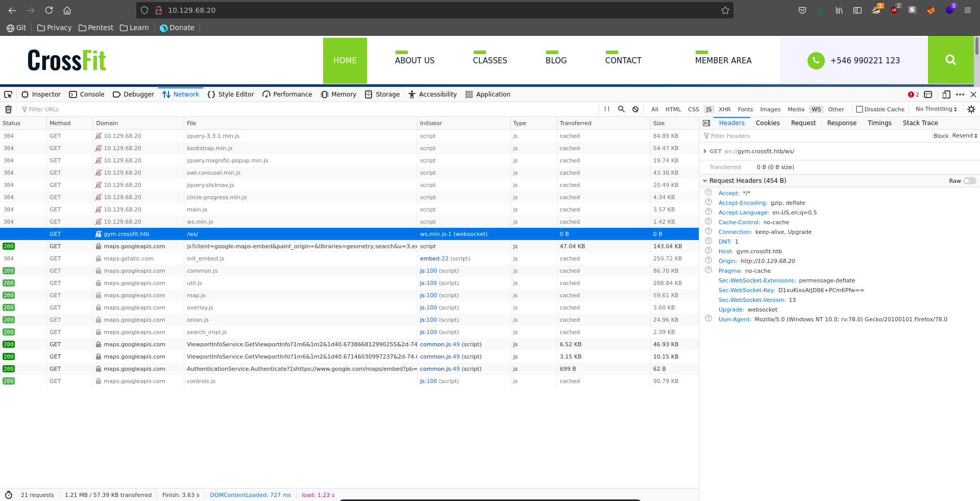The image size is (980, 501).
Task: Toggle responsive design mode icon
Action: point(946,94)
